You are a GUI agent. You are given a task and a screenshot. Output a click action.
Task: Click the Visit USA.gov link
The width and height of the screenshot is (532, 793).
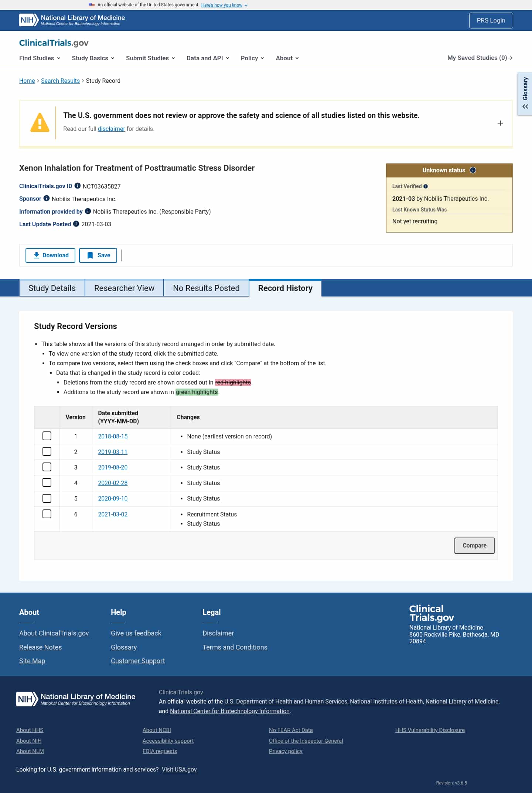click(x=179, y=769)
